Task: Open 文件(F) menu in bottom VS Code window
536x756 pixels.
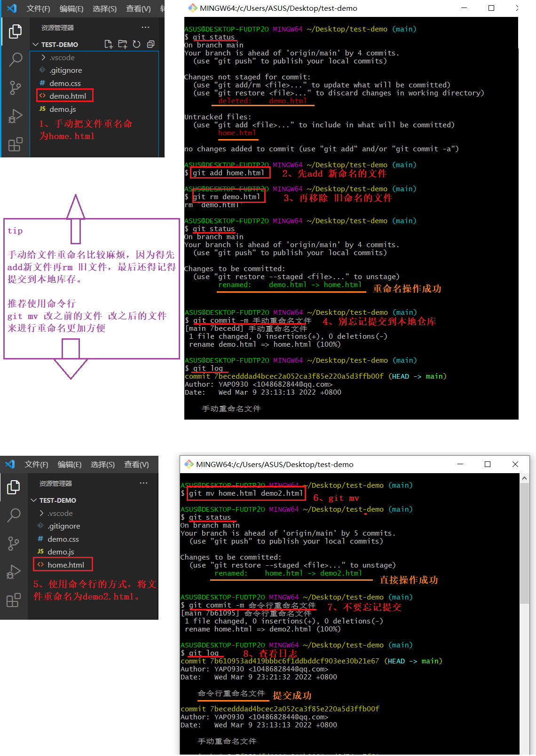Action: coord(36,464)
